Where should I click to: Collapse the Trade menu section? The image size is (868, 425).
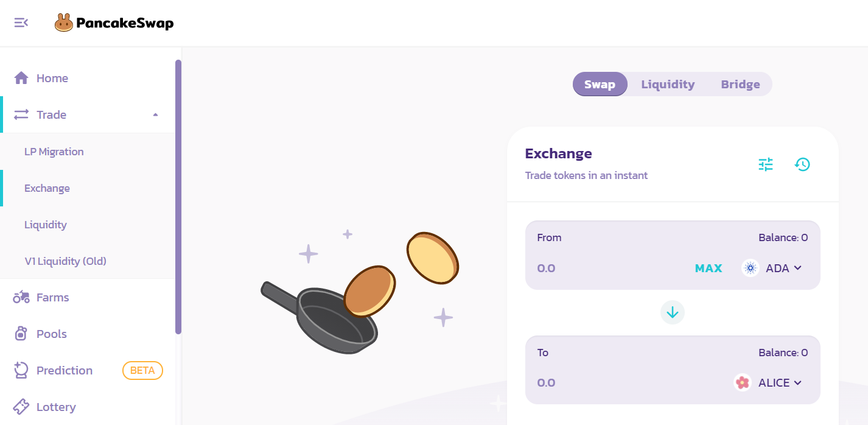coord(155,114)
